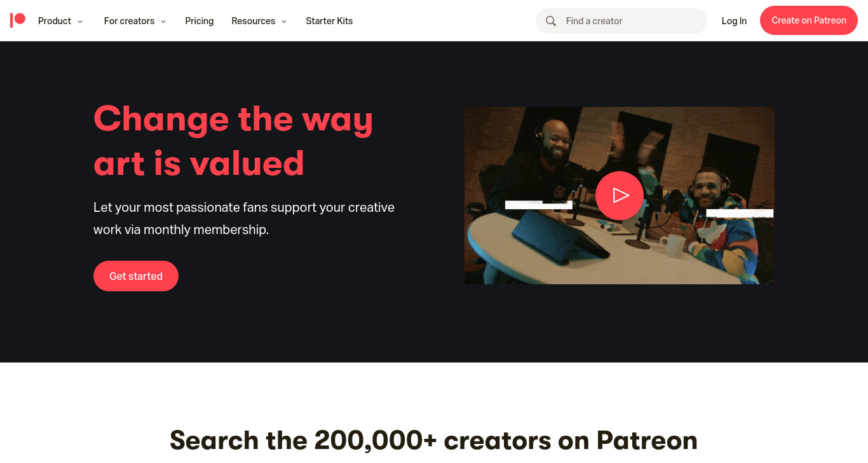Click the passionate fans monthly membership paragraph

(x=244, y=218)
